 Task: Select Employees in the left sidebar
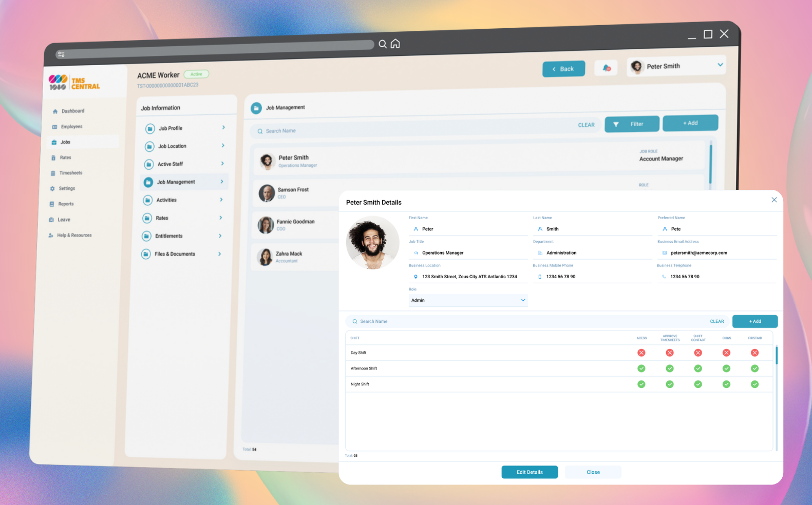click(71, 127)
